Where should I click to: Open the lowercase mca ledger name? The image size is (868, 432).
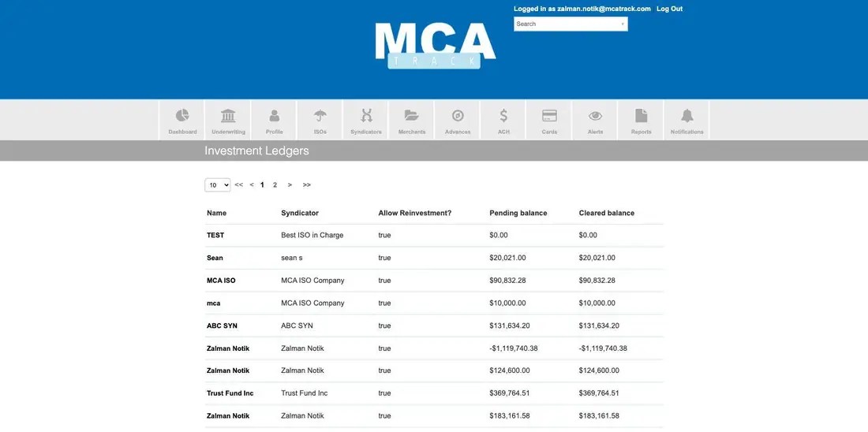point(214,304)
